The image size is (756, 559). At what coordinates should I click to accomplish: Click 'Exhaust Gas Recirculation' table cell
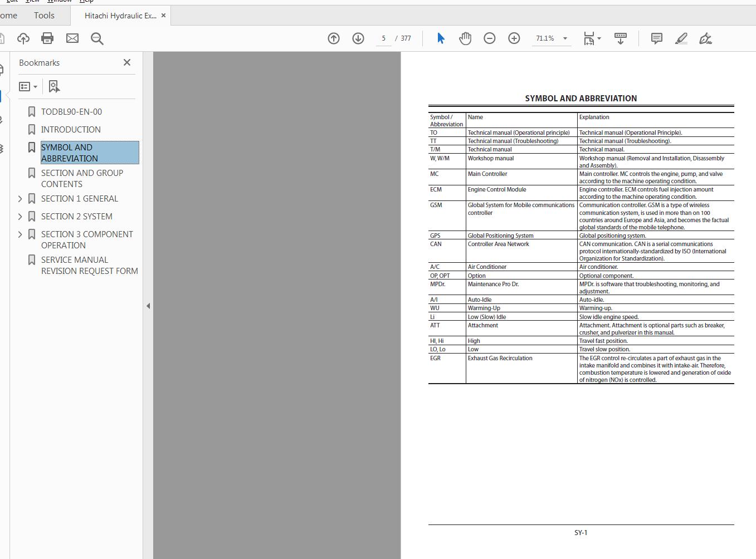tap(521, 369)
